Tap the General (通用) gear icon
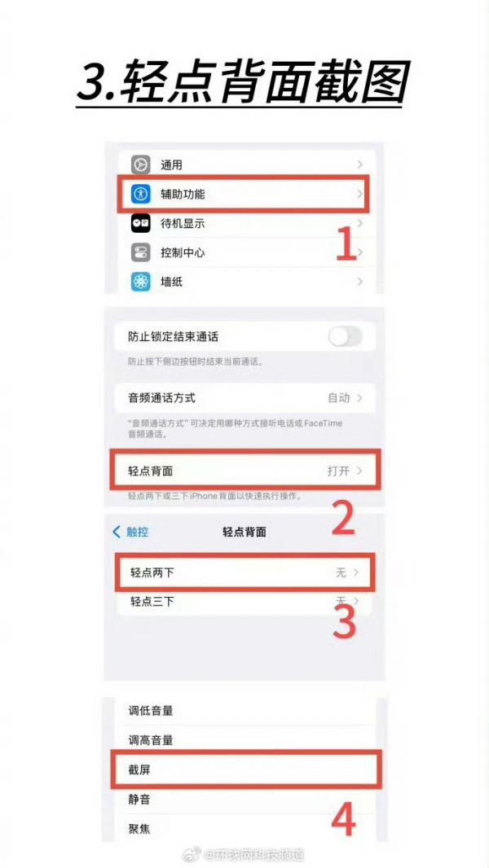The height and width of the screenshot is (868, 489). pyautogui.click(x=141, y=164)
